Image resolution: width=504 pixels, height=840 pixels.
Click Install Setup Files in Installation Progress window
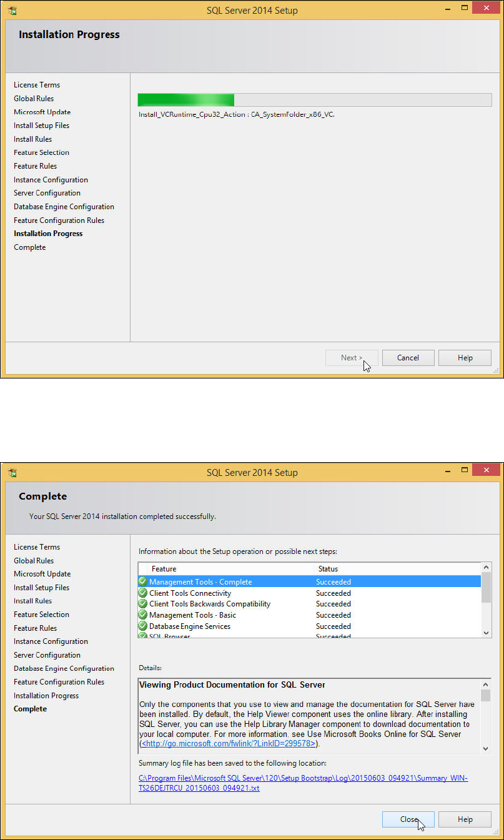[41, 126]
